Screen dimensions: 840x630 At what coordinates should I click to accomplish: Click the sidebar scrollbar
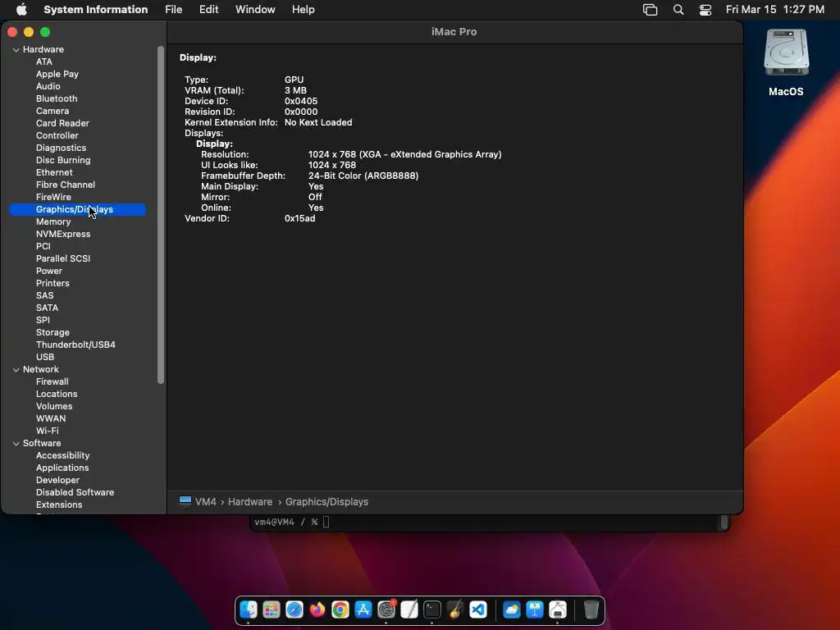(x=161, y=214)
